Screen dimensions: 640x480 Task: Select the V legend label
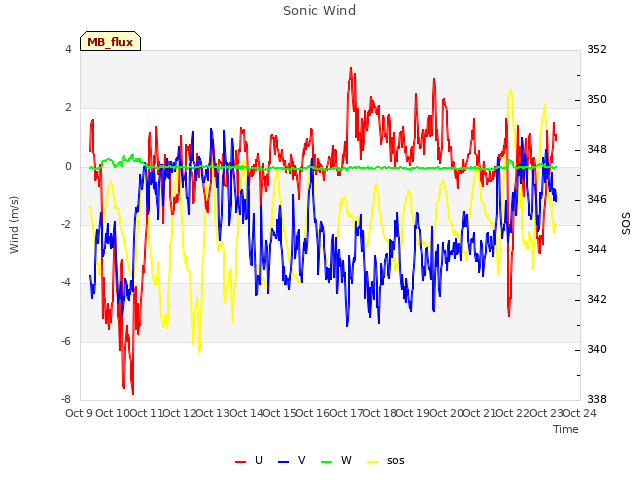coord(302,460)
